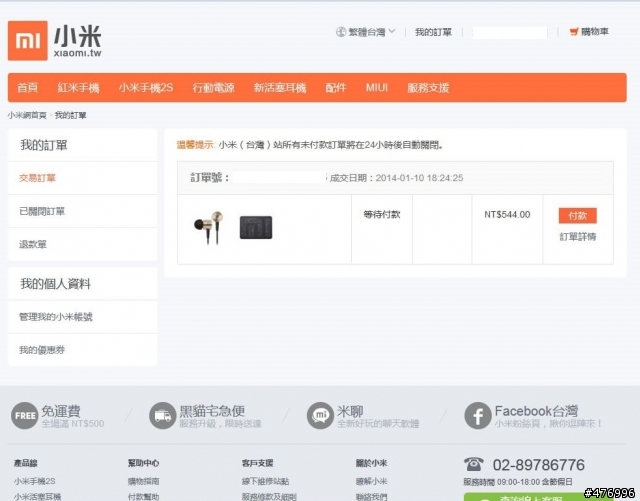This screenshot has height=501, width=640.
Task: Select 交易訂單 in the sidebar
Action: [x=37, y=178]
